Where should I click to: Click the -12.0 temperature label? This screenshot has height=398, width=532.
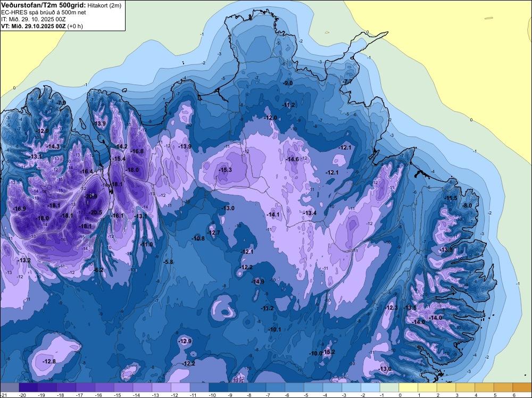click(271, 118)
